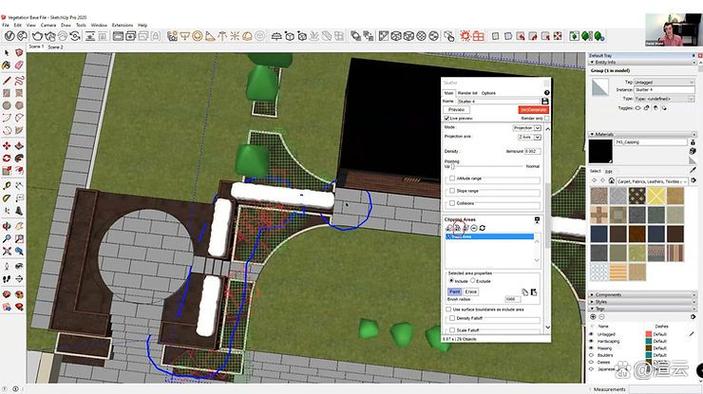Open the Tag Untagged dropdown in Entity Info

(x=664, y=82)
